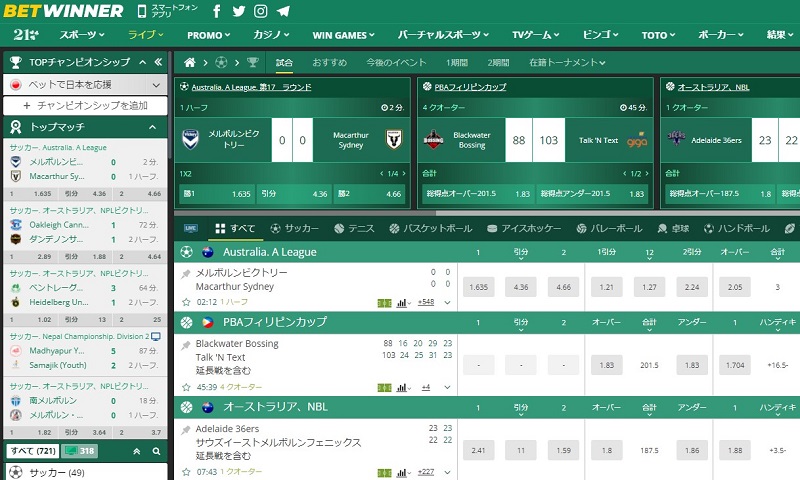Select odds 2.41 for Adelaide 36ers

(x=479, y=450)
